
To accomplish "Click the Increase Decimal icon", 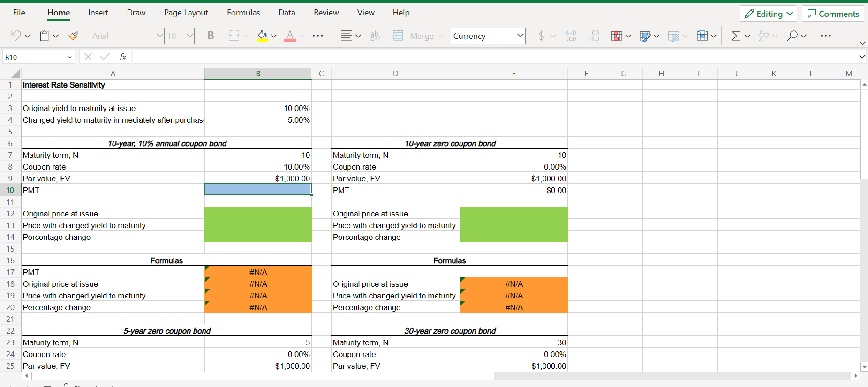I will tap(571, 36).
